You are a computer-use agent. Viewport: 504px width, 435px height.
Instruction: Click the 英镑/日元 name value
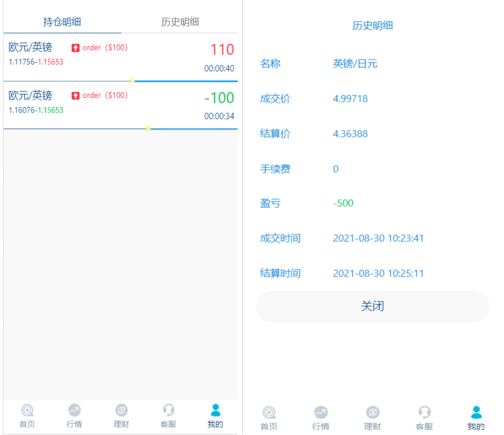point(355,64)
